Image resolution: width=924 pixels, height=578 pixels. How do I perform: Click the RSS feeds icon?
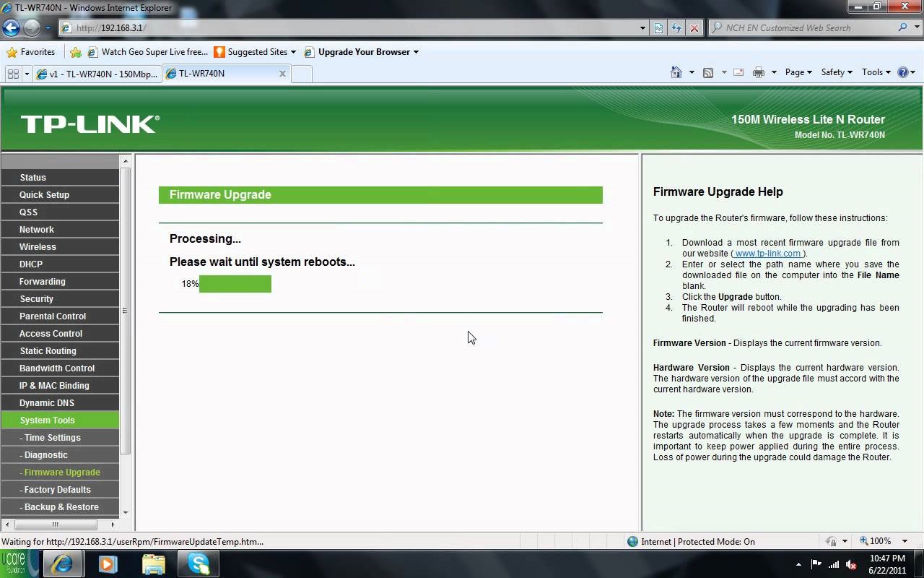click(x=708, y=72)
